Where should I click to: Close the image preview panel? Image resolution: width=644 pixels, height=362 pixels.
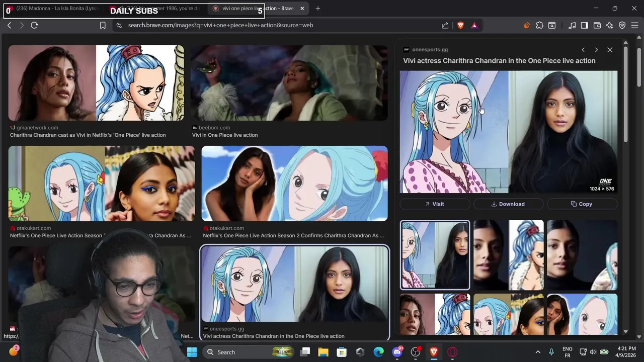(x=610, y=50)
